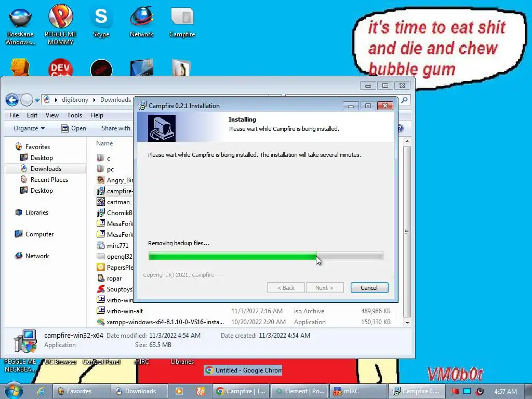Click the Untitled - Google Chrome preview label
Viewport: 532px width, 399px height.
pyautogui.click(x=243, y=370)
